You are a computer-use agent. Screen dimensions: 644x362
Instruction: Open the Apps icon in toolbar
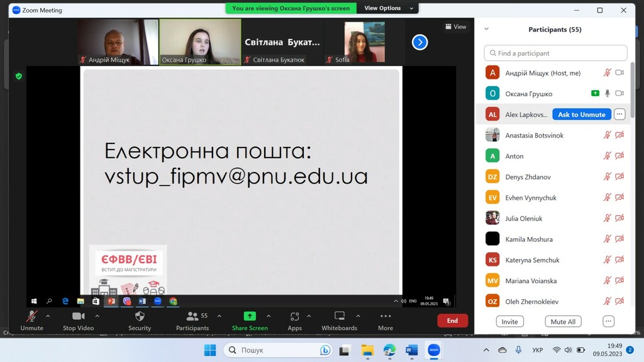click(x=294, y=316)
